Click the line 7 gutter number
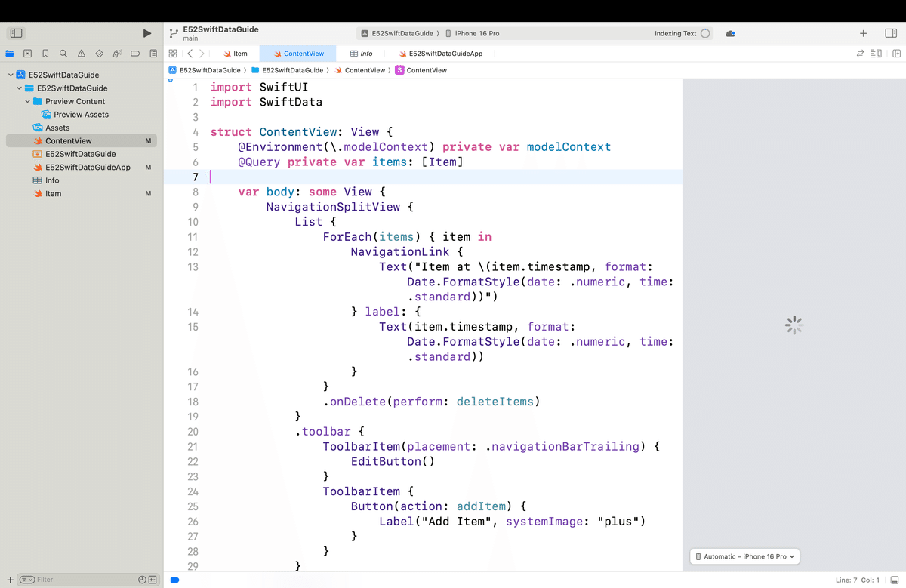The width and height of the screenshot is (906, 588). pyautogui.click(x=194, y=177)
